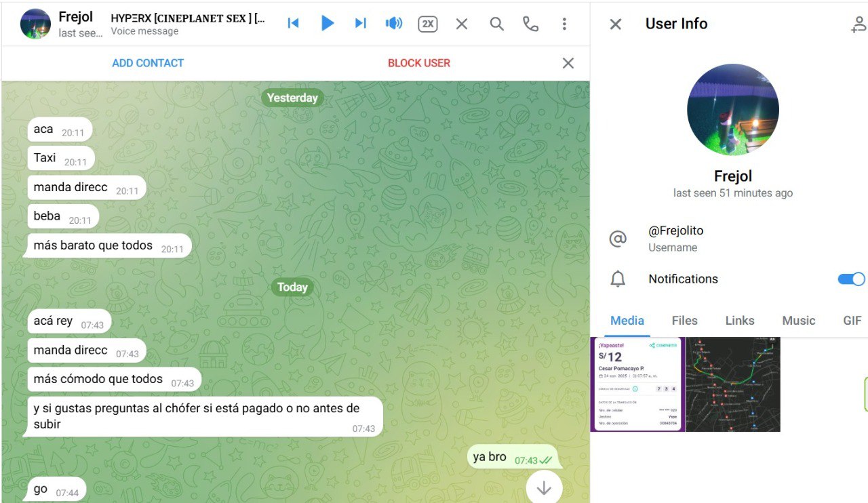Switch to the Files tab
This screenshot has height=503, width=868.
[x=684, y=321]
